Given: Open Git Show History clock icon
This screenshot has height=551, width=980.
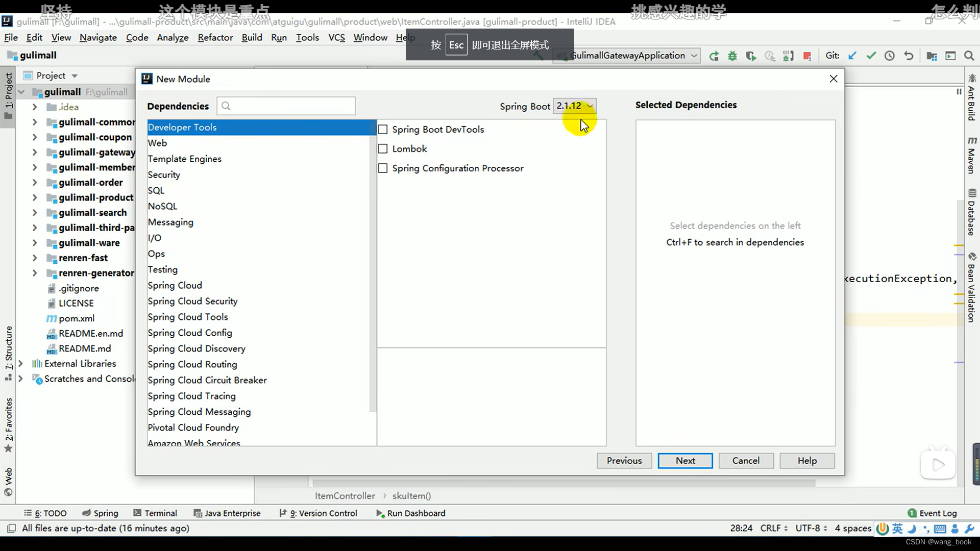Looking at the screenshot, I should click(x=890, y=56).
